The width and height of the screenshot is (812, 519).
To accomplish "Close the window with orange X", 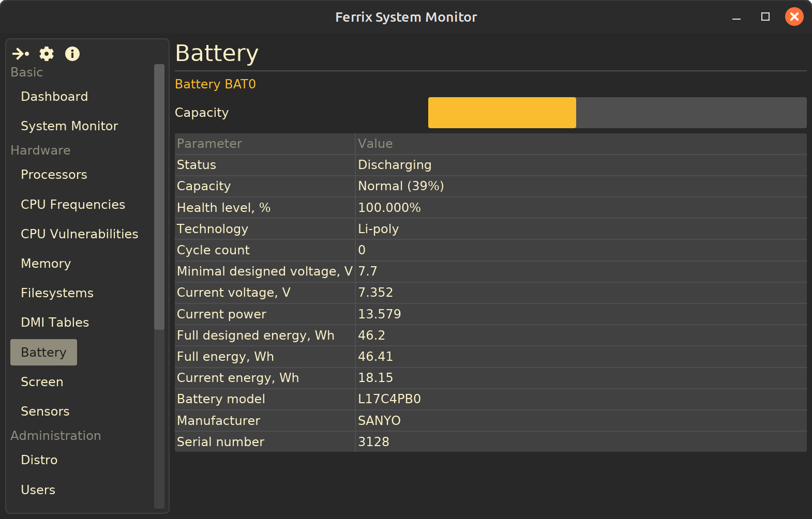I will coord(794,17).
